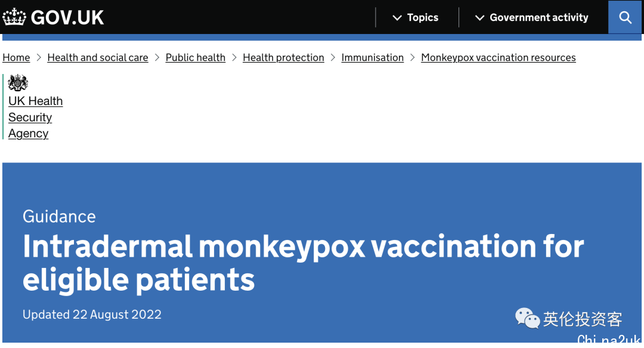Expand the Topics menu

(415, 17)
